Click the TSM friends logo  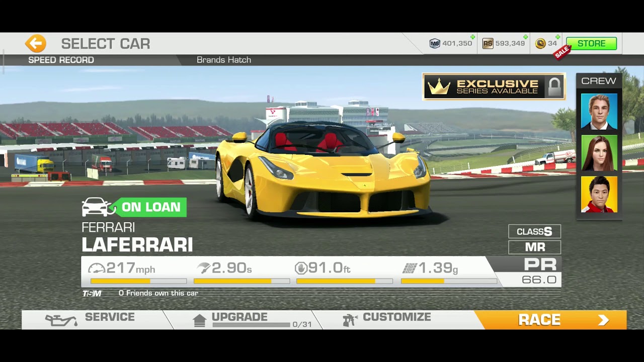[x=92, y=294]
